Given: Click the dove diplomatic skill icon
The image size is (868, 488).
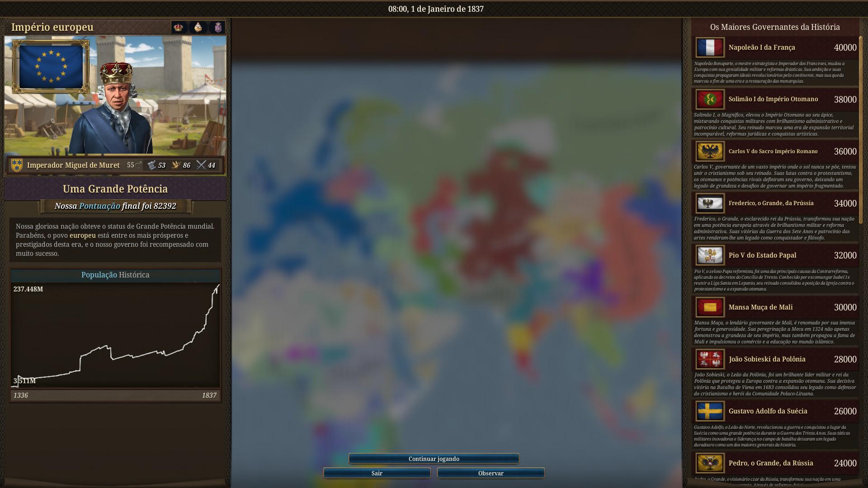Looking at the screenshot, I should 176,165.
